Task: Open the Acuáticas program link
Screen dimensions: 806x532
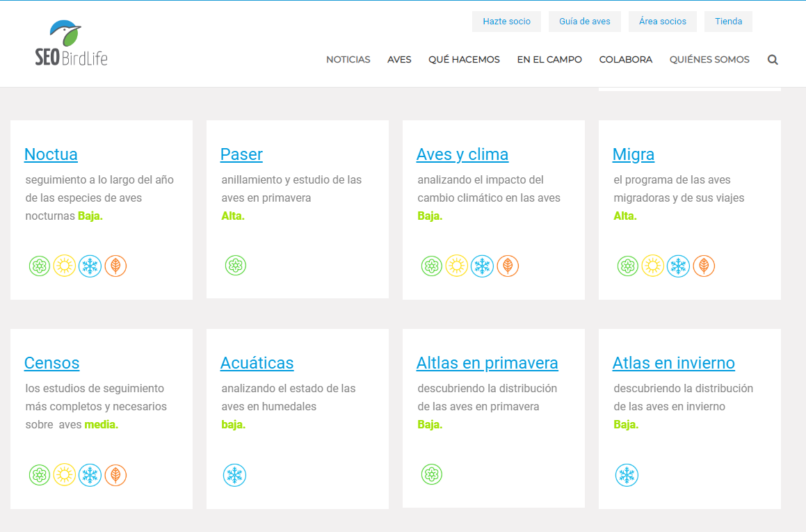Action: pos(257,363)
